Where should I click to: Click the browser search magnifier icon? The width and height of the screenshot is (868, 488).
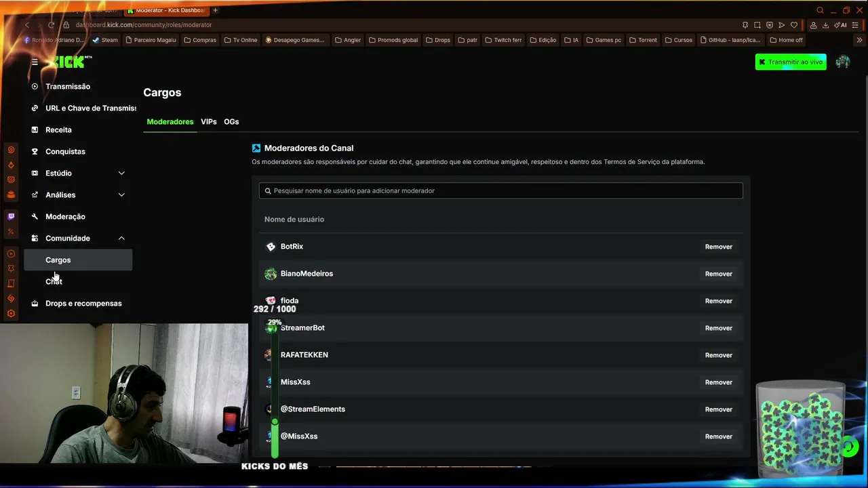(820, 10)
